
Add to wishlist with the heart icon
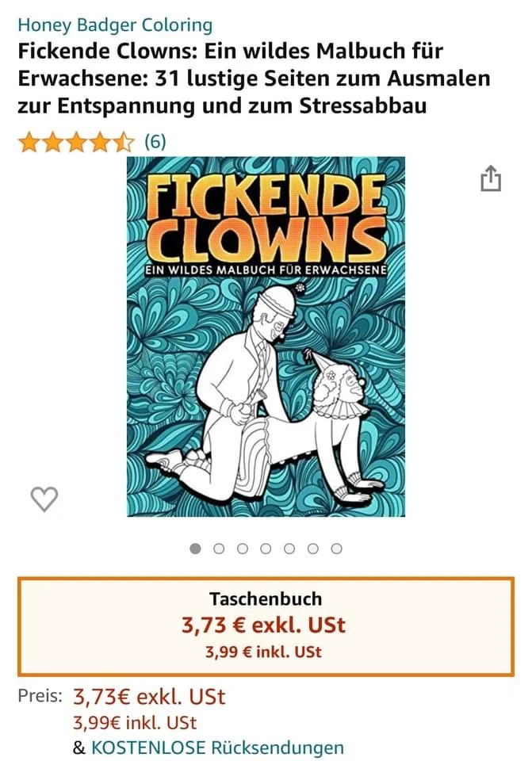tap(44, 499)
